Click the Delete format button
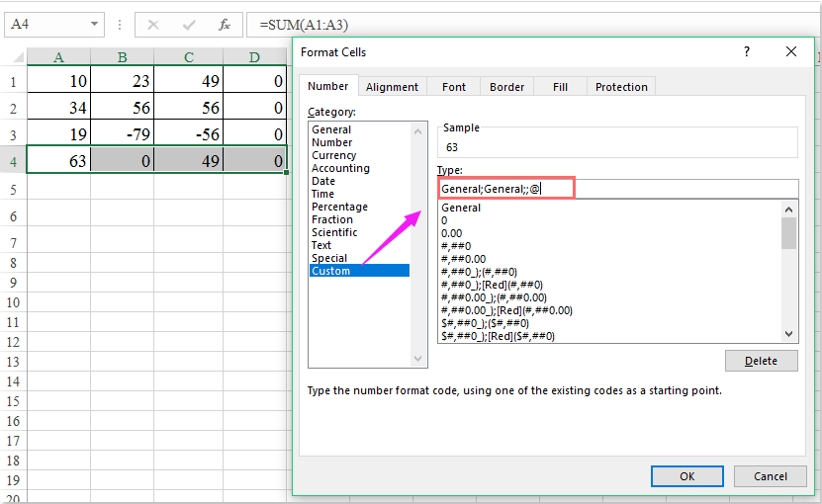Viewport: 822px width, 504px height. coord(761,361)
